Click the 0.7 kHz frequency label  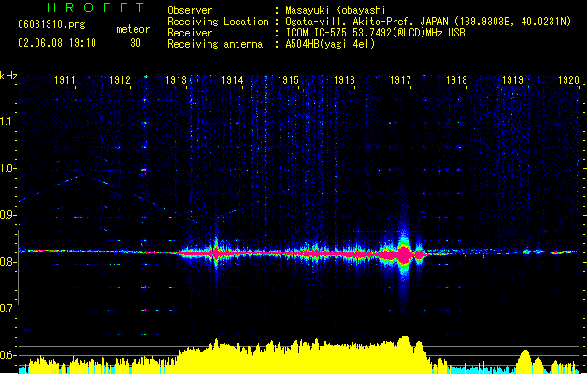[7, 309]
